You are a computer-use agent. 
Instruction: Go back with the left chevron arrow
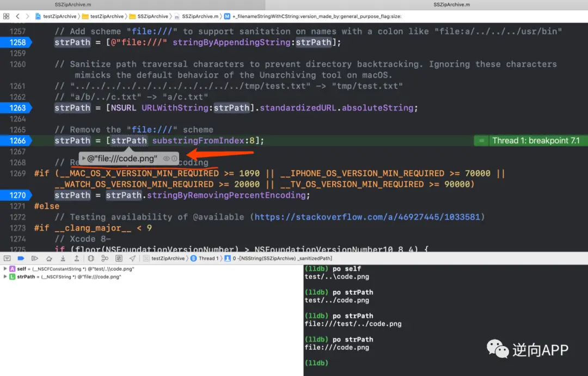[x=17, y=16]
